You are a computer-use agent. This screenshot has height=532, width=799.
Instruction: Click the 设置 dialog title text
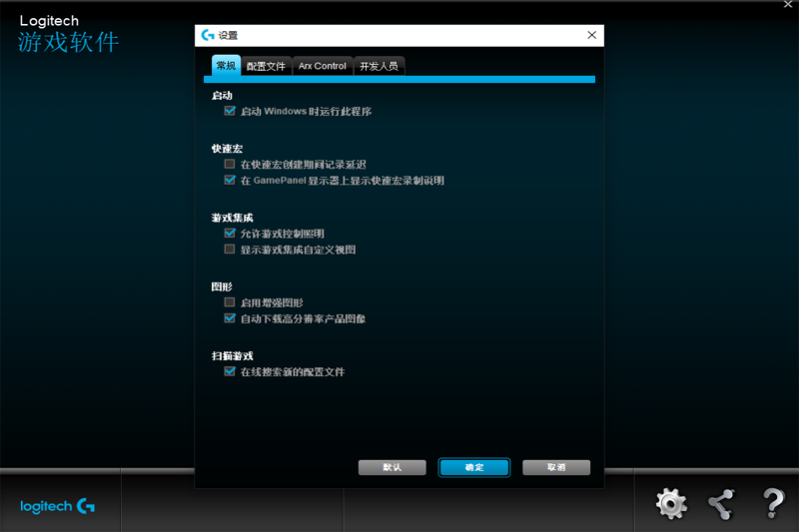coord(228,36)
